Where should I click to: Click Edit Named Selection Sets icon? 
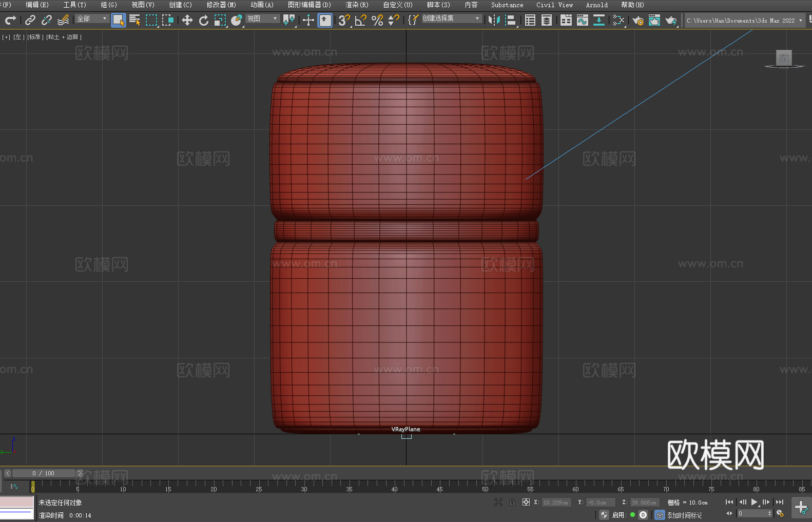[x=413, y=20]
